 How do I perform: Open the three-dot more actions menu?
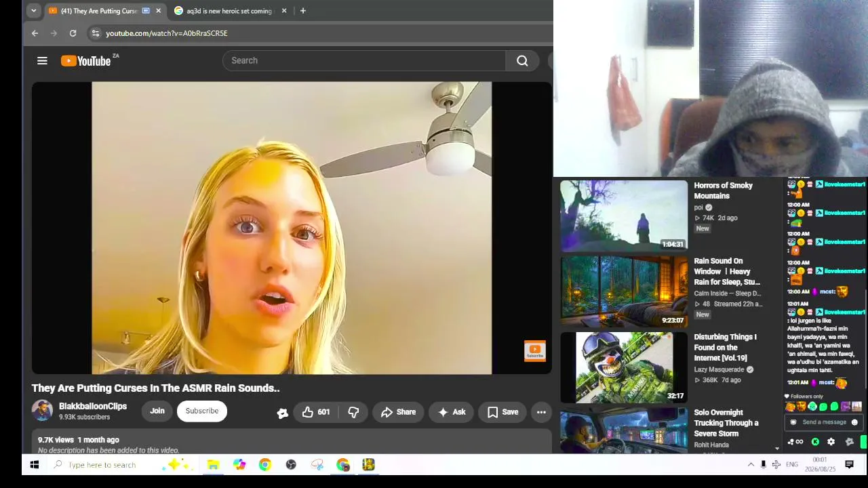[x=541, y=412]
